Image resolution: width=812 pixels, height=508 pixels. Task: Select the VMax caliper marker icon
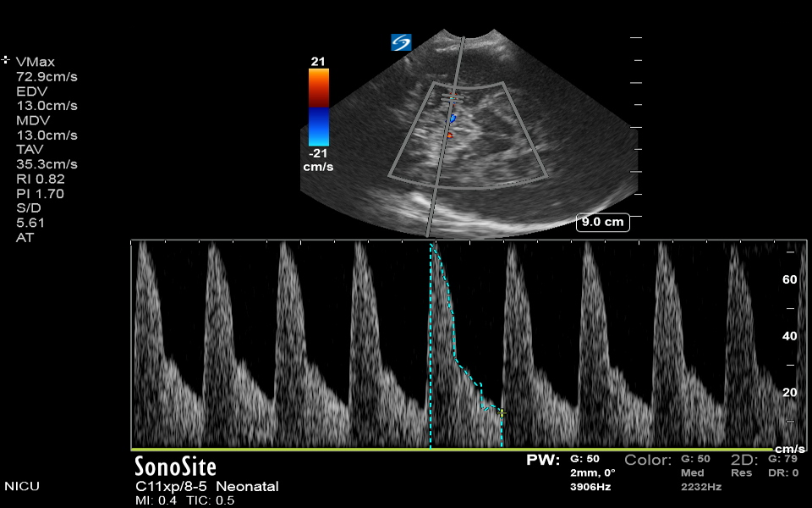6,60
